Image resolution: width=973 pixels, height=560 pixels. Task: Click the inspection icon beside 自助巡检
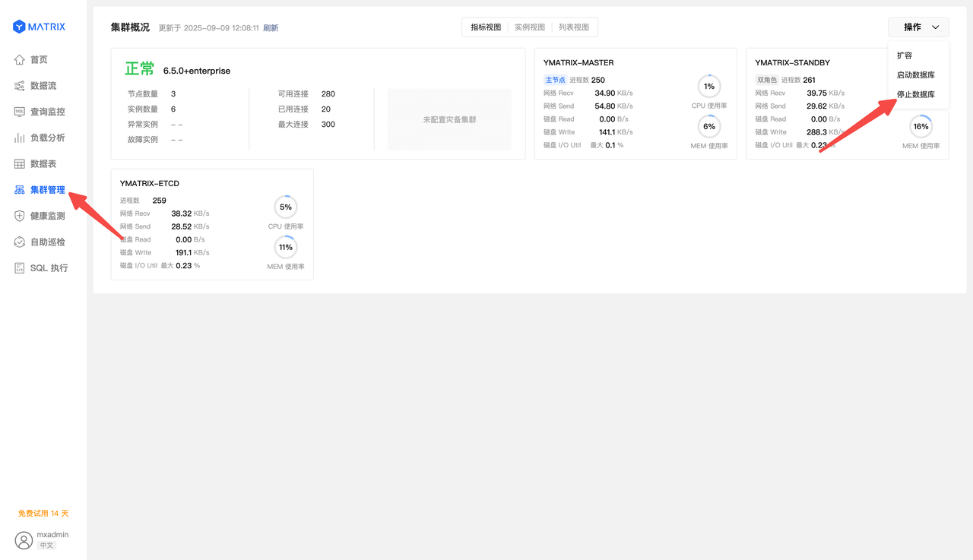(x=20, y=242)
